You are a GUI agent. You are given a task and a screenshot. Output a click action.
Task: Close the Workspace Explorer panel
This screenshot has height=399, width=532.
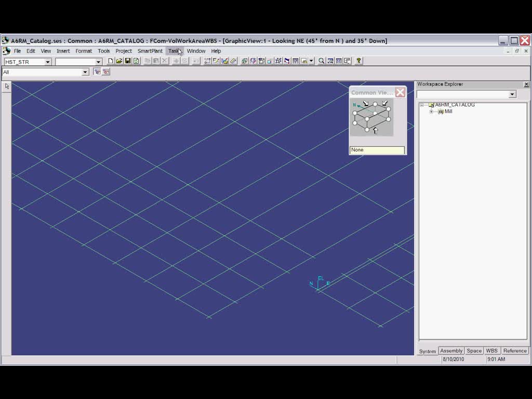coord(526,84)
